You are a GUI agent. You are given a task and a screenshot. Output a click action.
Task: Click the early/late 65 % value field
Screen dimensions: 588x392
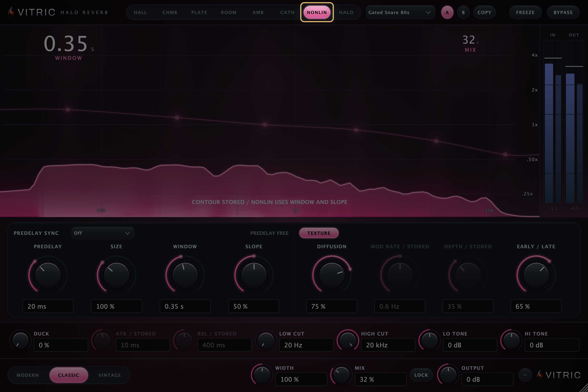pyautogui.click(x=536, y=306)
